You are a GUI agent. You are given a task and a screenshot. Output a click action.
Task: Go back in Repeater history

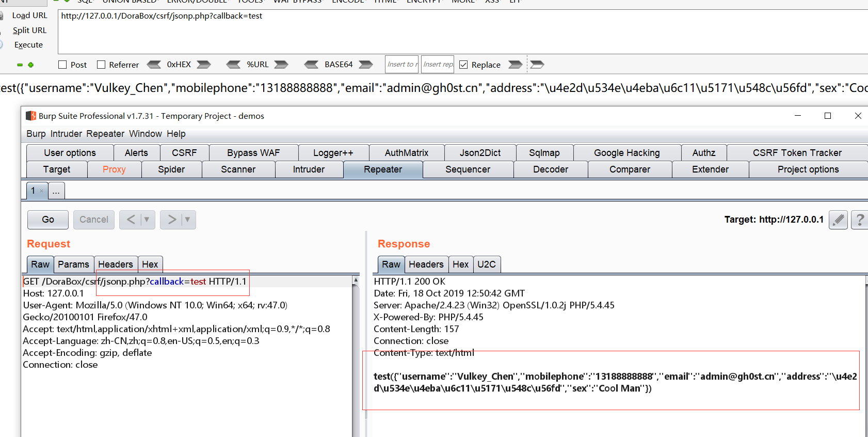click(x=131, y=220)
